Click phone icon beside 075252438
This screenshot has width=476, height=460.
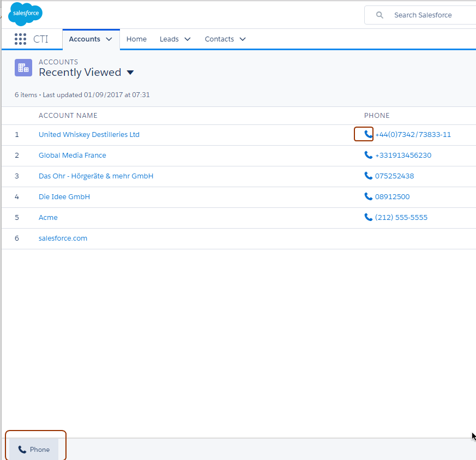pyautogui.click(x=368, y=176)
